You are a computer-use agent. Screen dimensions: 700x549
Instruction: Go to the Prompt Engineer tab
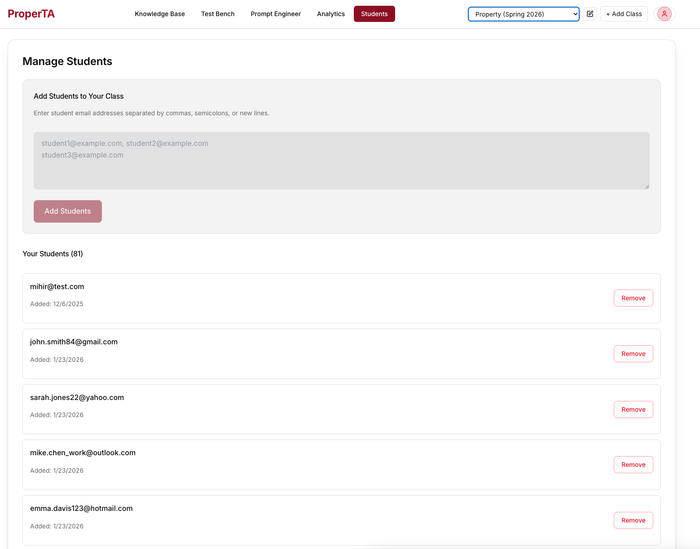pos(275,14)
